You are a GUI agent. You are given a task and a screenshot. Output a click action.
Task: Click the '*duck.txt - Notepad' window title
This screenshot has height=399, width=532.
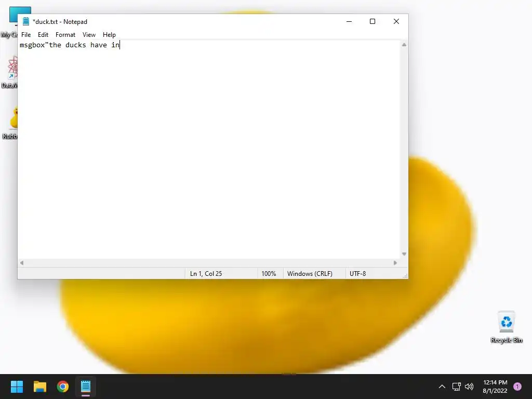(60, 22)
